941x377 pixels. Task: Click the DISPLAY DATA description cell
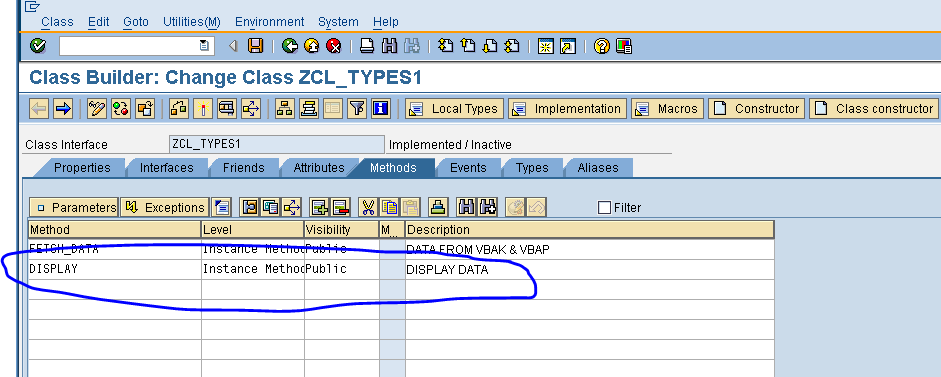click(589, 270)
